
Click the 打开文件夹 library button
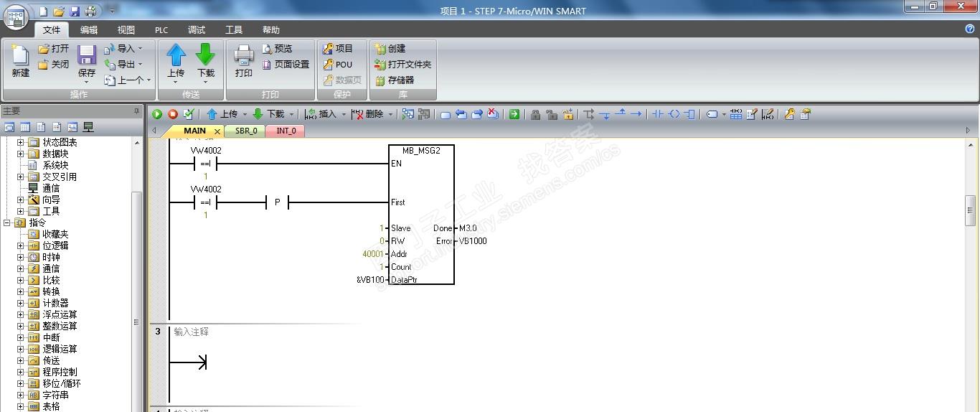pos(402,64)
